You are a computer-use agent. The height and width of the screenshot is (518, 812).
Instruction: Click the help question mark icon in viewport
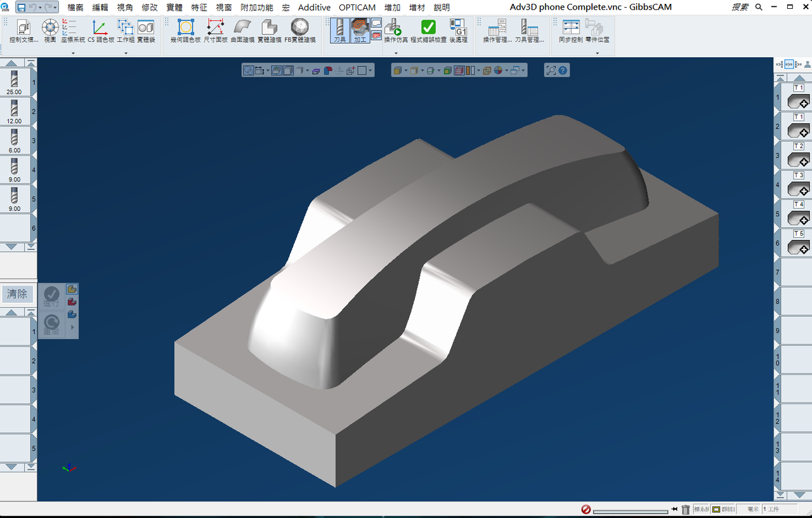point(563,70)
